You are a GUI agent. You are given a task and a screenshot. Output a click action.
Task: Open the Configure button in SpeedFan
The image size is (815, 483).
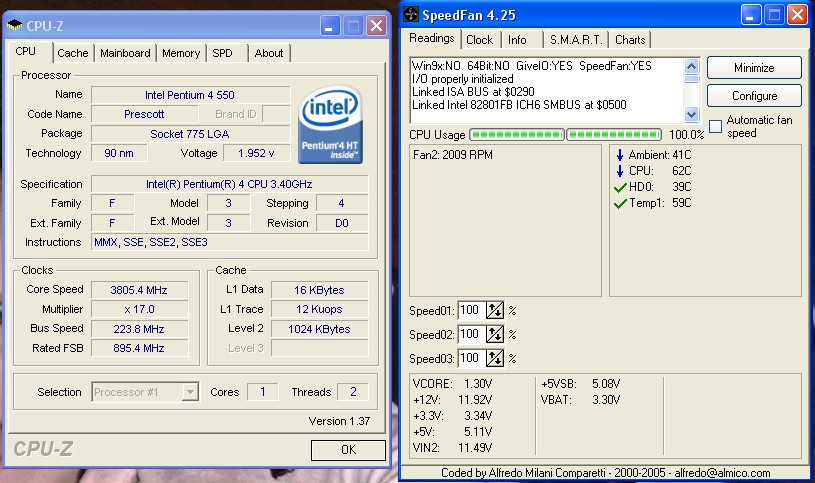[x=754, y=96]
